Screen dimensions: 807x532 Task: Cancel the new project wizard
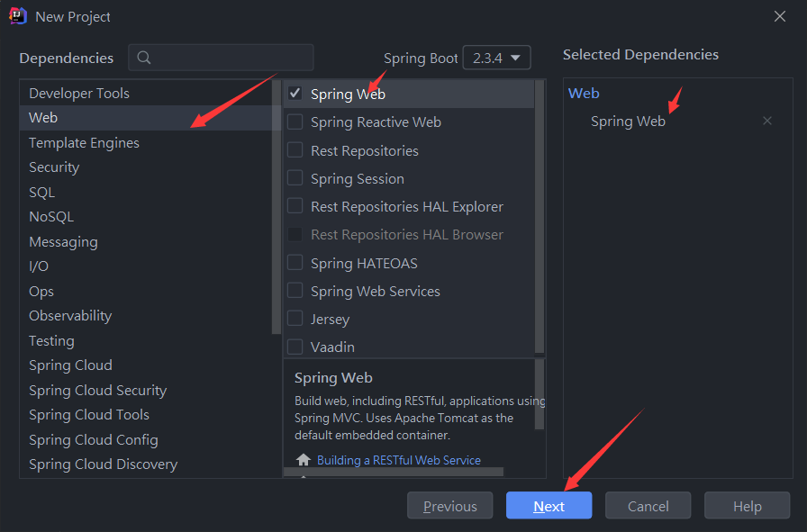pos(648,506)
